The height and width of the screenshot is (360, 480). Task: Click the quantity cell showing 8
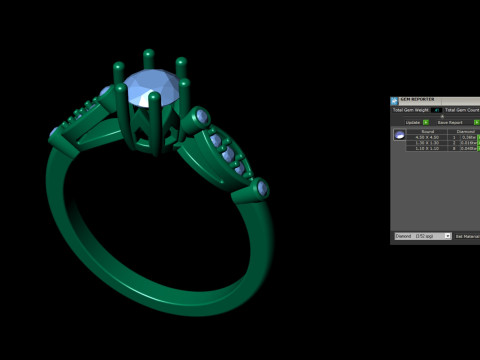coord(454,148)
